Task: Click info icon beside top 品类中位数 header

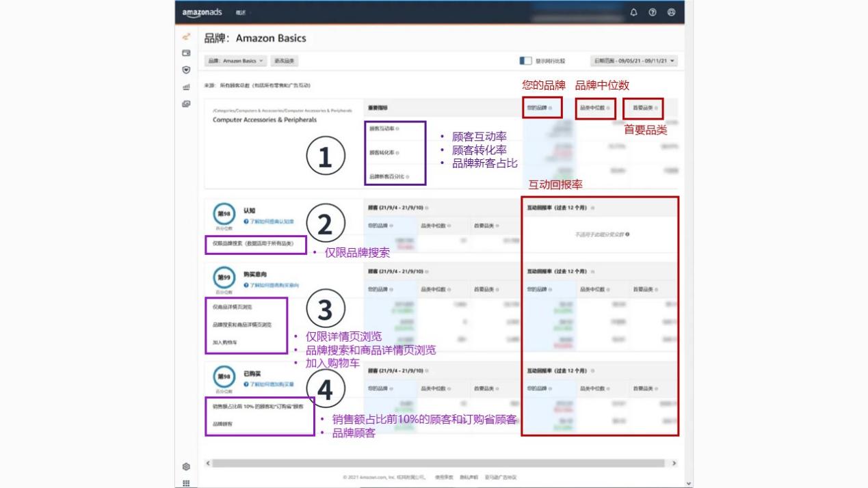Action: click(607, 108)
